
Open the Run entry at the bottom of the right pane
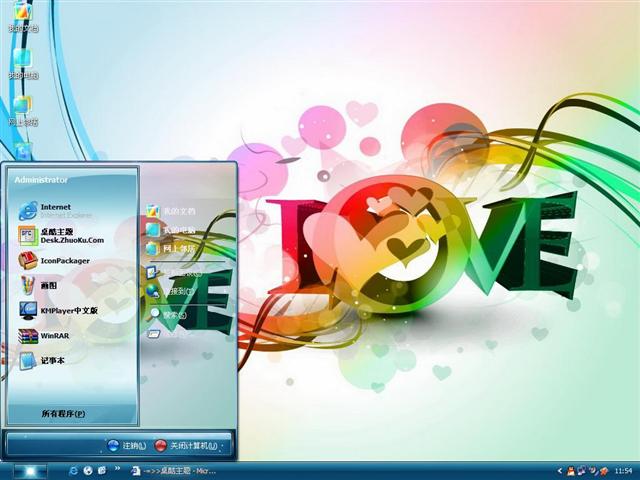[163, 334]
